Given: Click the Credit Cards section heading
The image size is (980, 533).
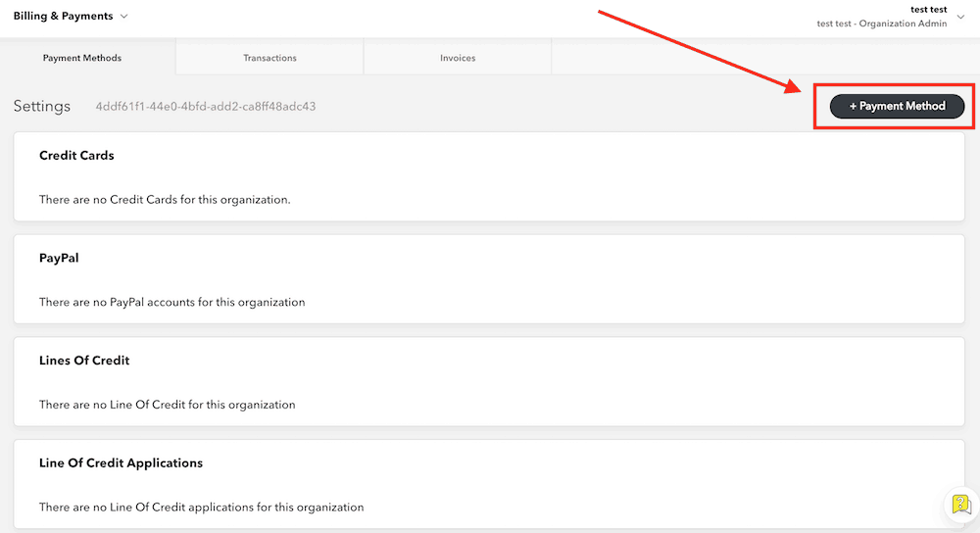Looking at the screenshot, I should (x=76, y=156).
